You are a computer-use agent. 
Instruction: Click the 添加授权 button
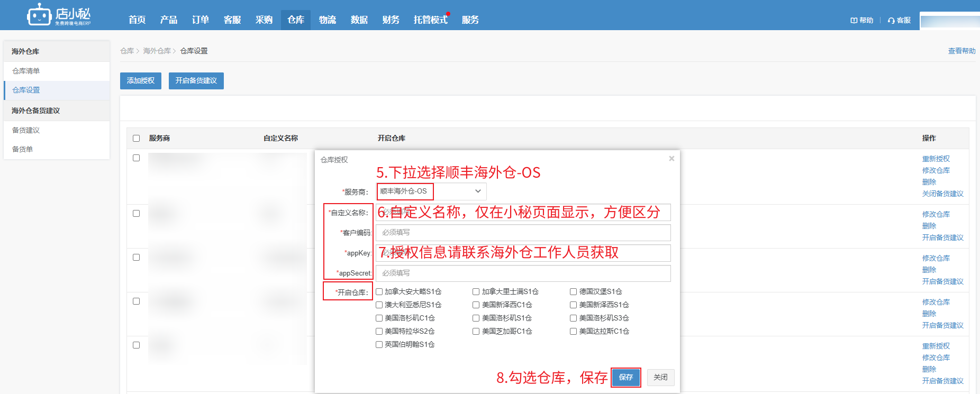pyautogui.click(x=141, y=80)
